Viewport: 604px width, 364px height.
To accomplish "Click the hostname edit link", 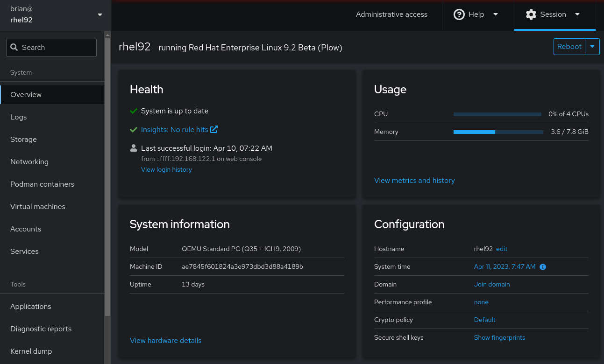I will [x=502, y=249].
